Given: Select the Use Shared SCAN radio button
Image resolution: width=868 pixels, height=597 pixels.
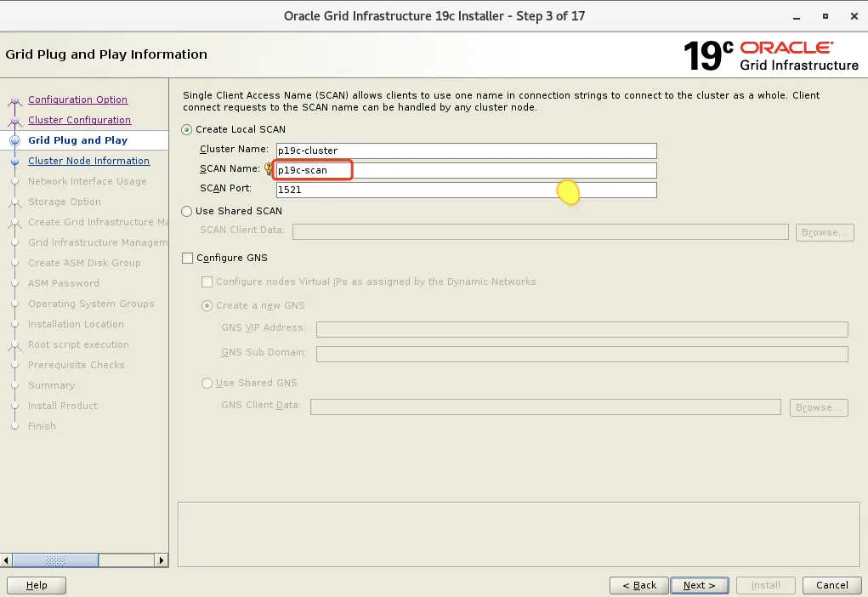Looking at the screenshot, I should click(186, 211).
